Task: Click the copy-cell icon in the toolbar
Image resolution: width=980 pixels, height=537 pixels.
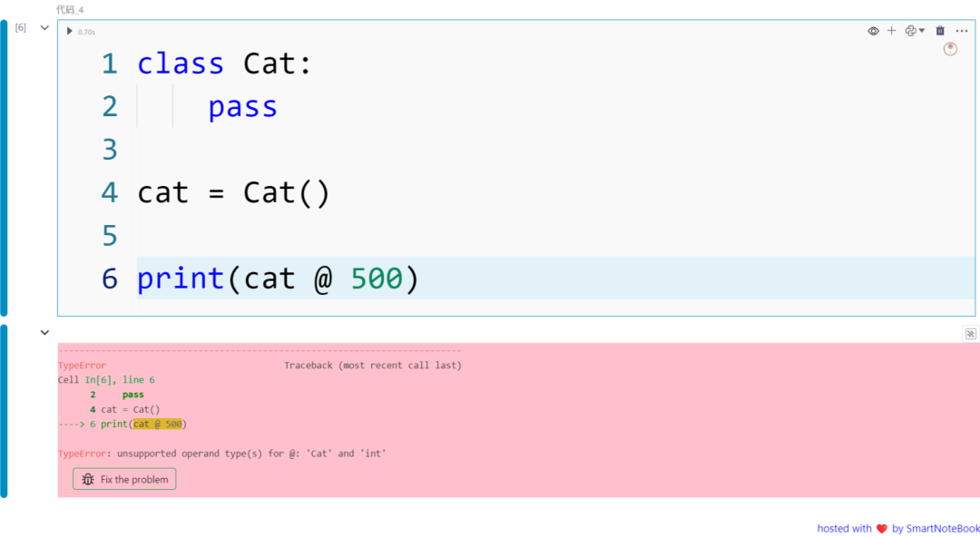Action: [909, 30]
